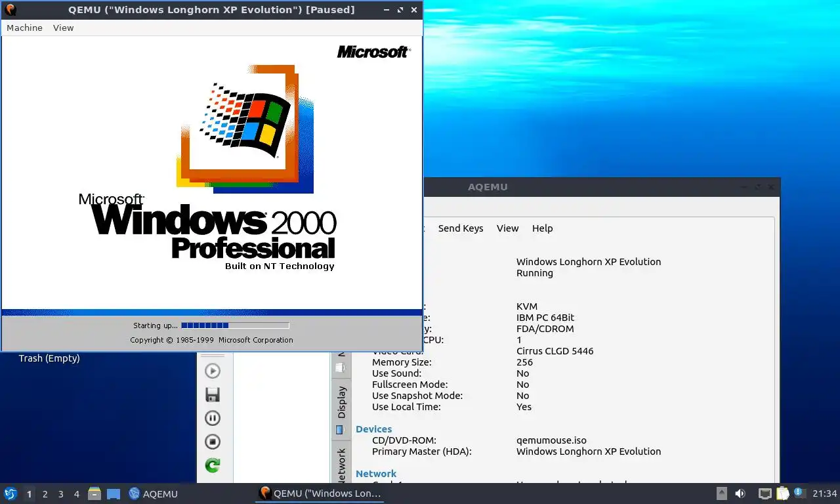
Task: Click the blue show desktop icon in the taskbar
Action: point(114,494)
